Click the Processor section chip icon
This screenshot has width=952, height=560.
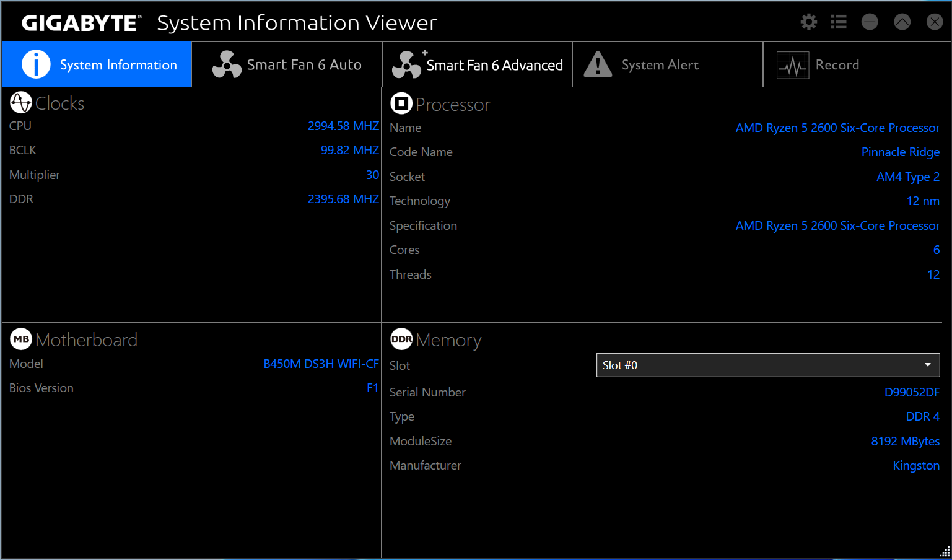pyautogui.click(x=401, y=103)
